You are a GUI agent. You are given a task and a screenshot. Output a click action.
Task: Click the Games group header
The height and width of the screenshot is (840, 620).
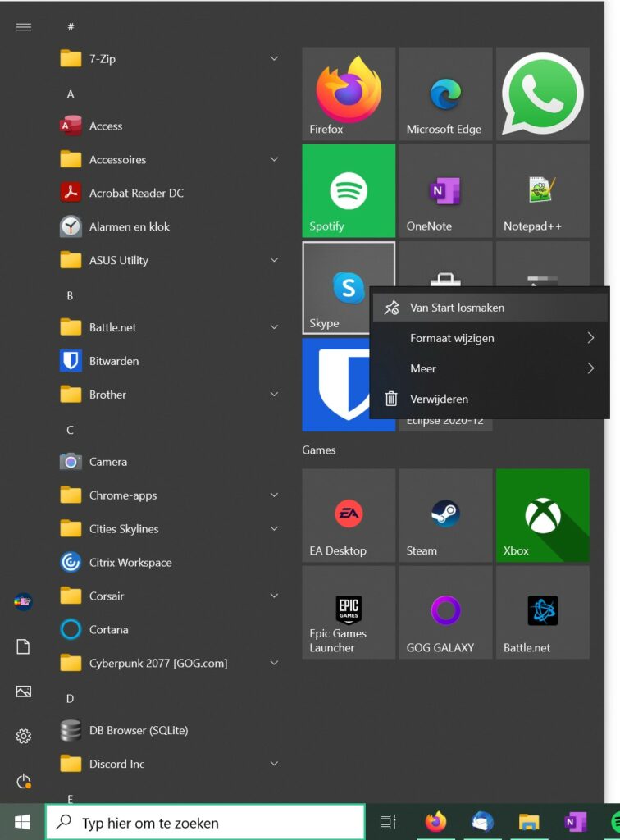[x=319, y=450]
